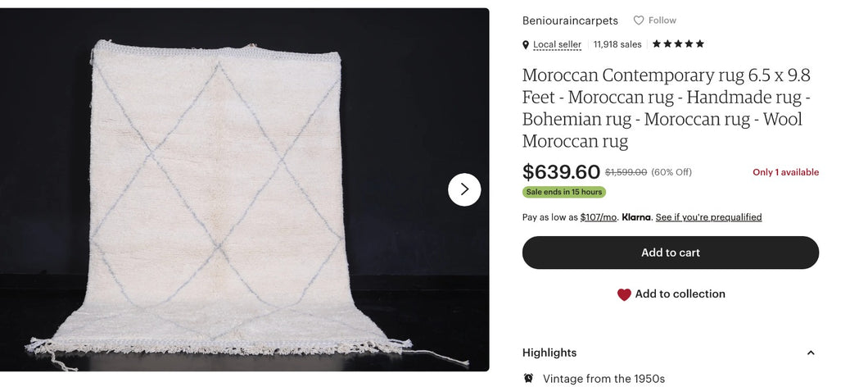Image resolution: width=868 pixels, height=387 pixels.
Task: View the 11,918 sales count
Action: point(617,45)
